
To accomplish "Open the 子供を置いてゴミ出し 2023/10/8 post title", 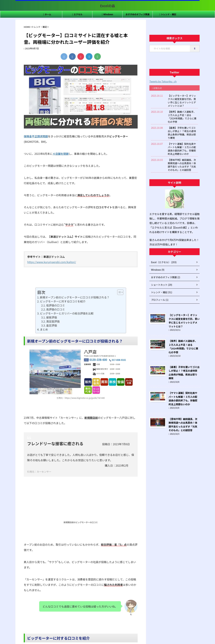I will pyautogui.click(x=184, y=373).
